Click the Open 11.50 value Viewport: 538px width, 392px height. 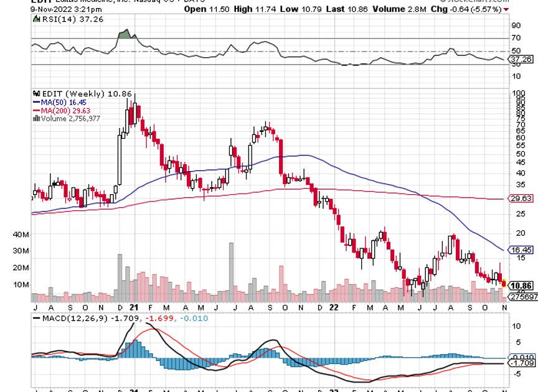click(207, 9)
